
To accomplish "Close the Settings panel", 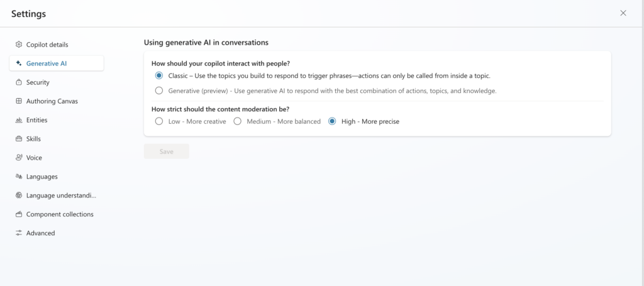I will (623, 13).
